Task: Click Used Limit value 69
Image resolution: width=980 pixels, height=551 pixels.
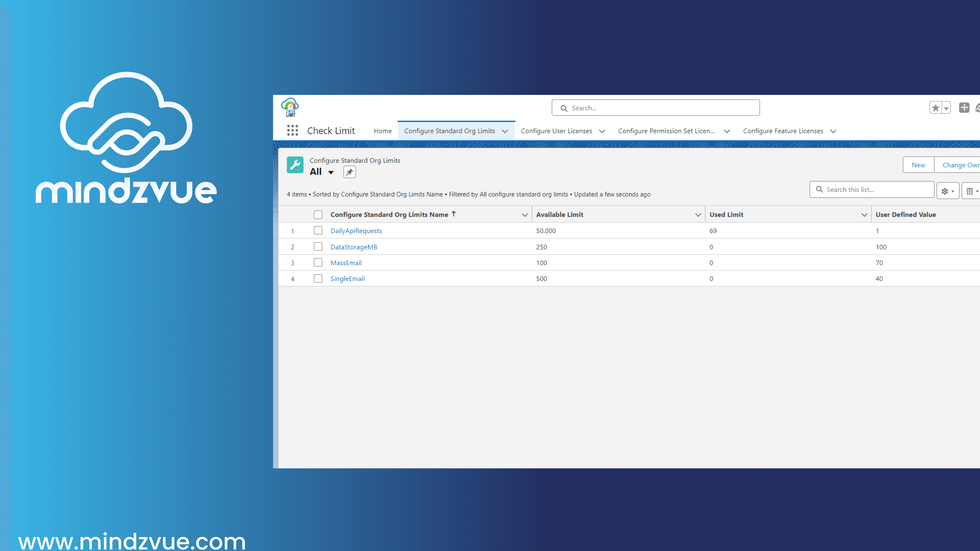Action: point(713,231)
